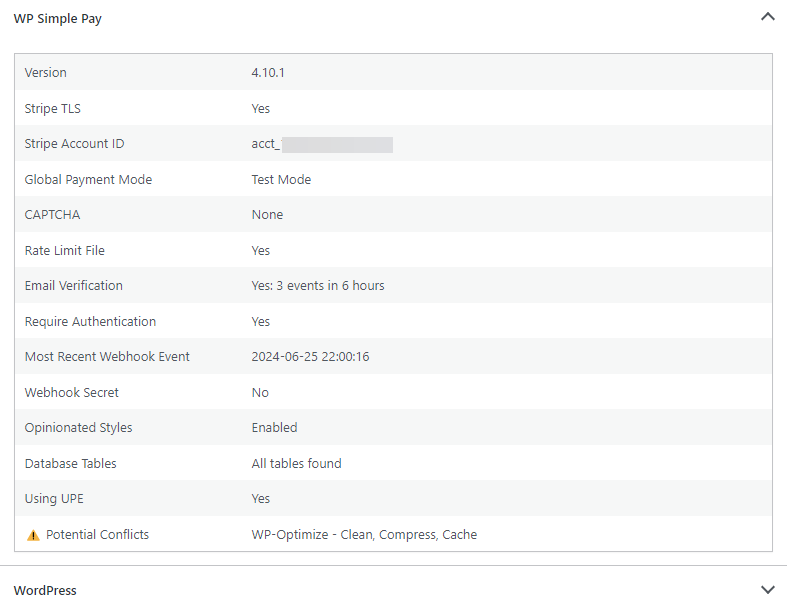Image resolution: width=787 pixels, height=610 pixels.
Task: Click the CAPTCHA row label
Action: pos(52,215)
